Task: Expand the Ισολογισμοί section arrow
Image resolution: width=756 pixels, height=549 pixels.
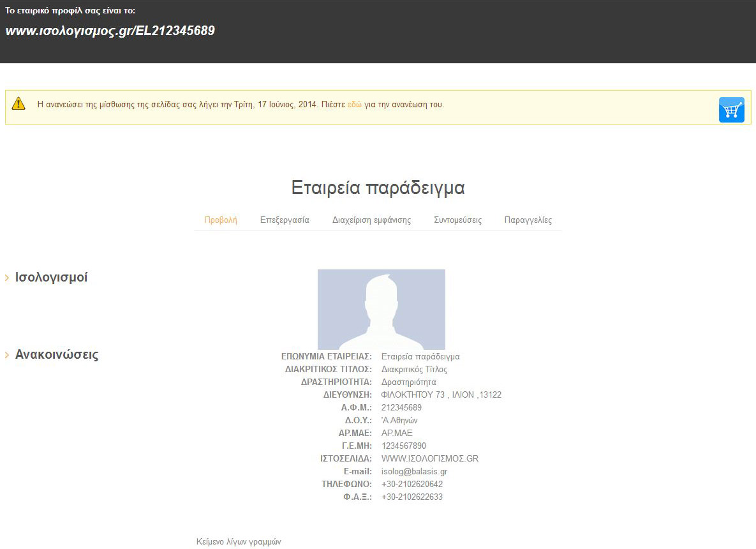Action: (7, 278)
